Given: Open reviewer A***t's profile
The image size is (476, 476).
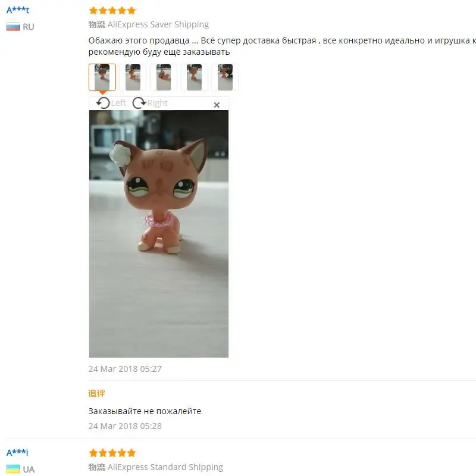Looking at the screenshot, I should [18, 10].
